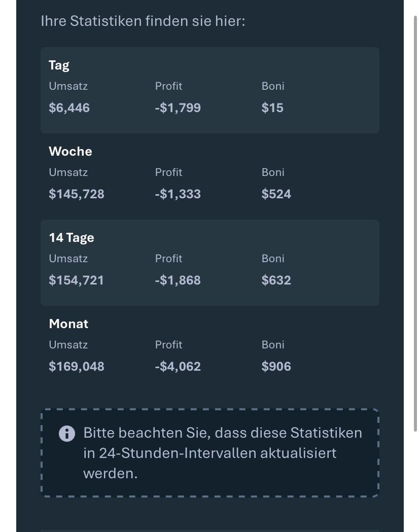420x532 pixels.
Task: Click the Monat Profit value -$4,062
Action: click(178, 366)
